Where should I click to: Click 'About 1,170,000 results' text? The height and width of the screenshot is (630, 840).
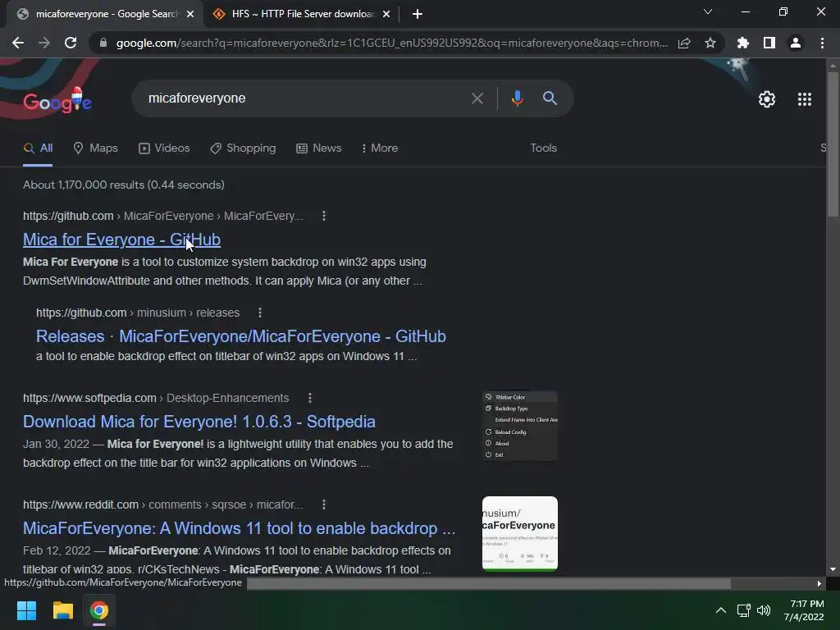click(124, 185)
